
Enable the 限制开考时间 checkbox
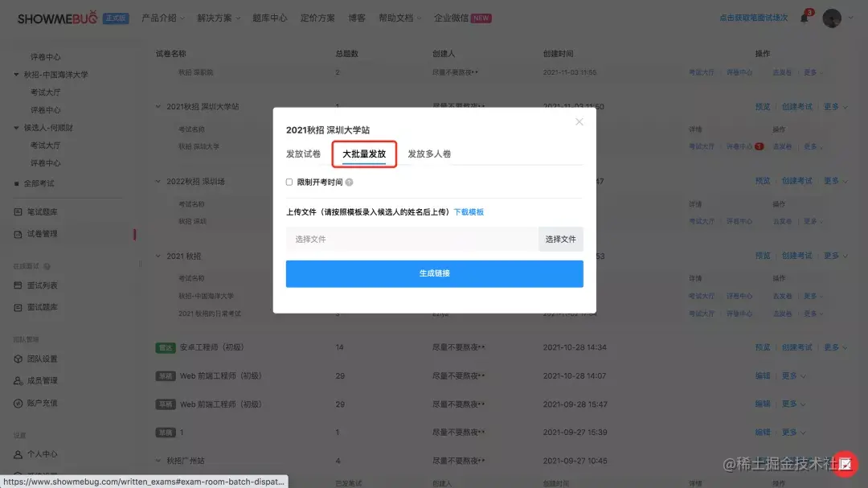click(x=289, y=182)
